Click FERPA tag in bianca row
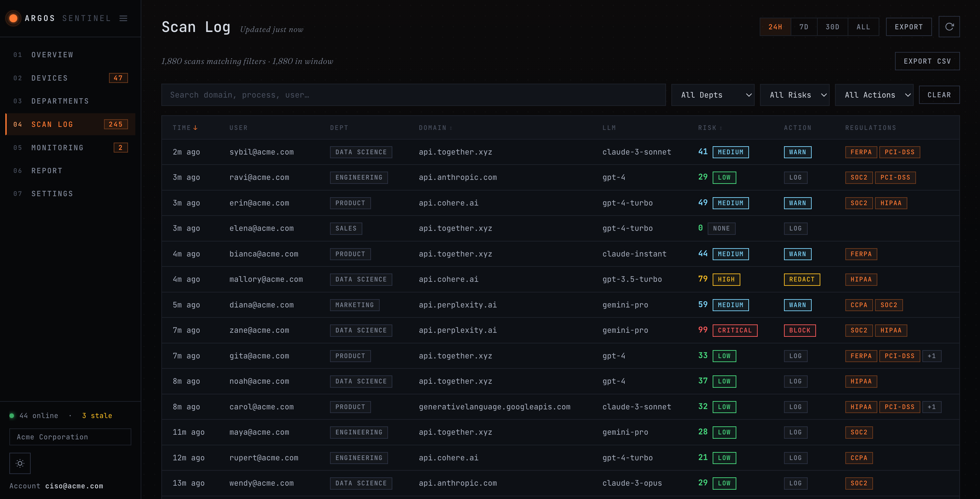The height and width of the screenshot is (499, 980). pyautogui.click(x=861, y=254)
